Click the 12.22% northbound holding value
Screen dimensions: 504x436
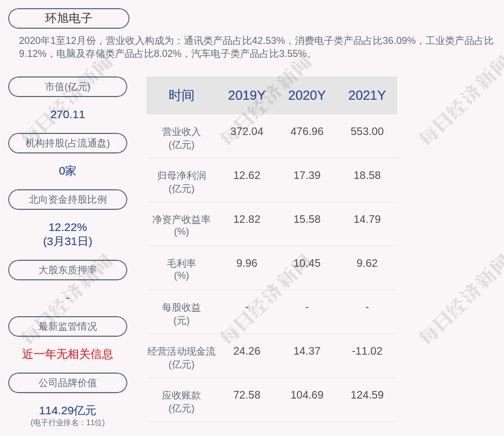pos(68,227)
